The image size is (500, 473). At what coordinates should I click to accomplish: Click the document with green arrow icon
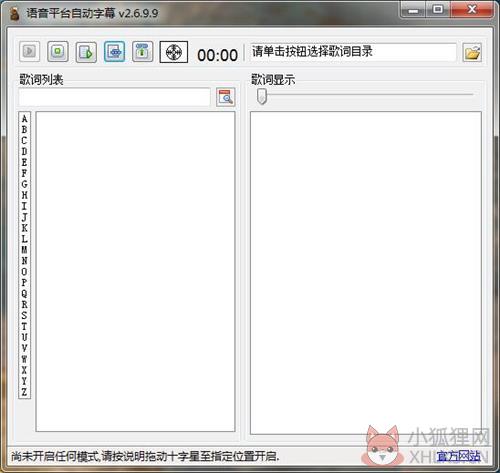[86, 52]
